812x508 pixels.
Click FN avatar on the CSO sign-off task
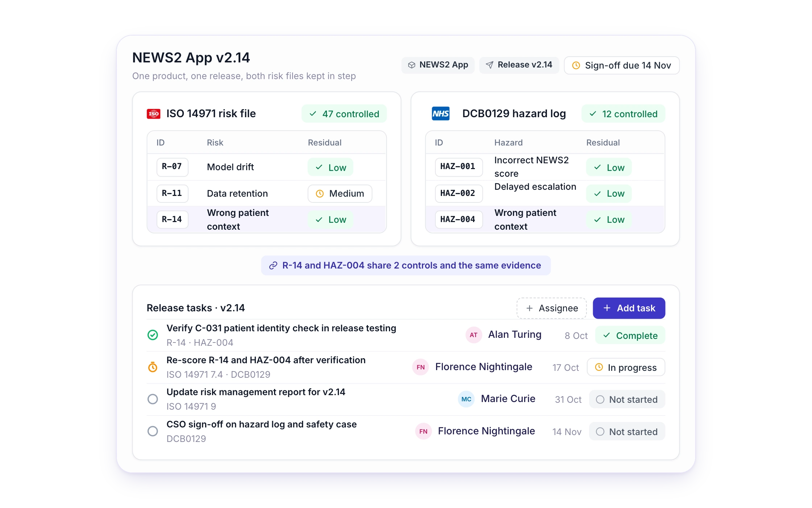pyautogui.click(x=423, y=431)
